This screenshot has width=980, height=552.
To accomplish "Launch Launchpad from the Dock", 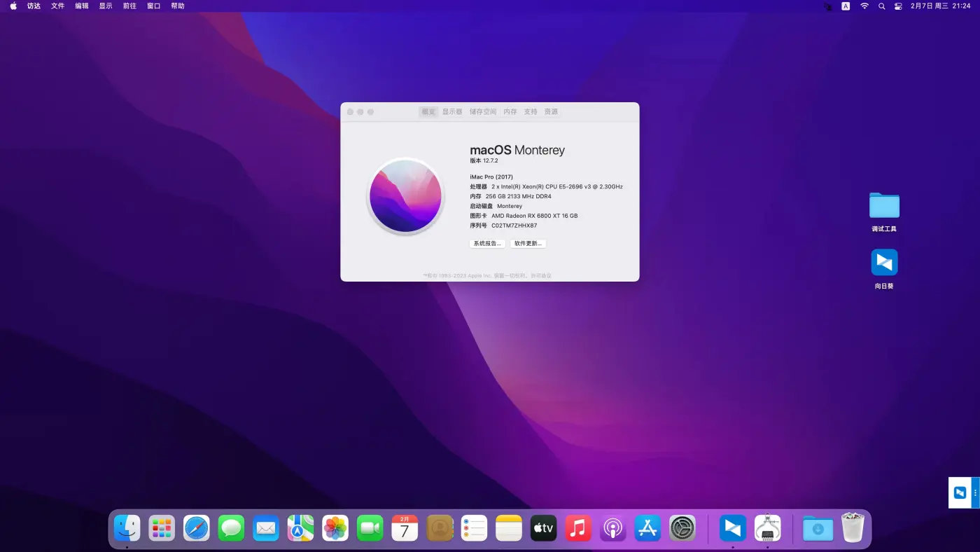I will point(162,528).
